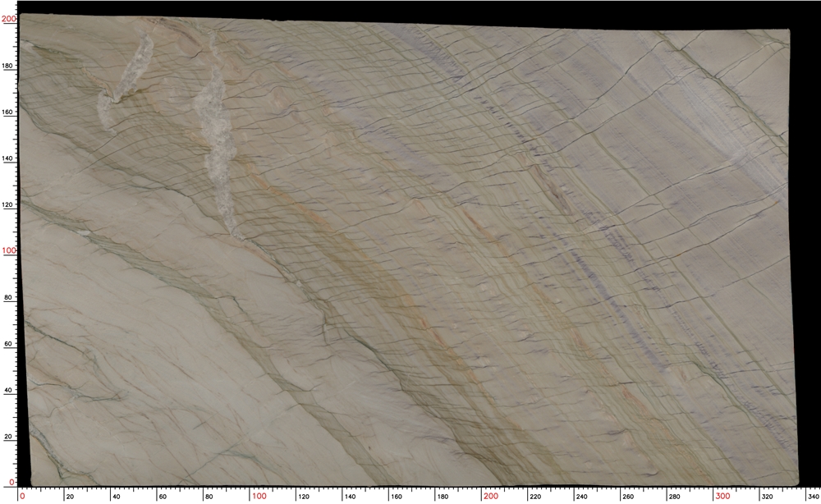Click the 260 mark on the horizontal ruler
This screenshot has width=821, height=504.
click(x=628, y=497)
